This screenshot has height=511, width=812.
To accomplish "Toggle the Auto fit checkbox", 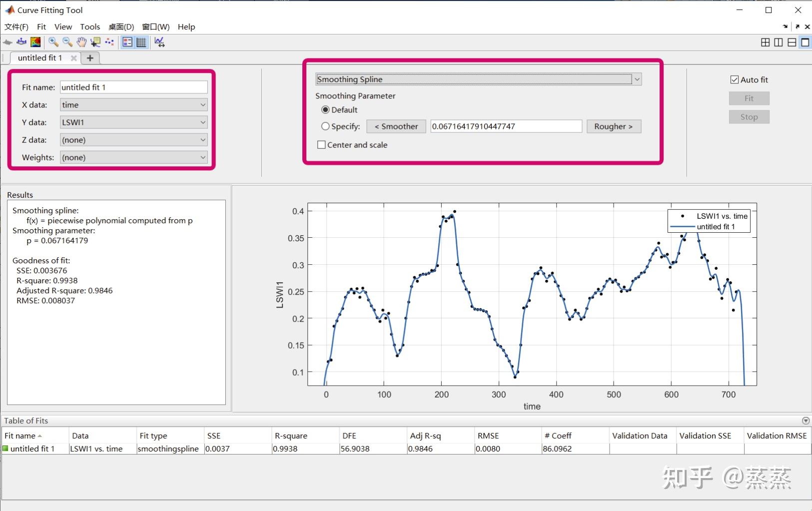I will coord(735,79).
